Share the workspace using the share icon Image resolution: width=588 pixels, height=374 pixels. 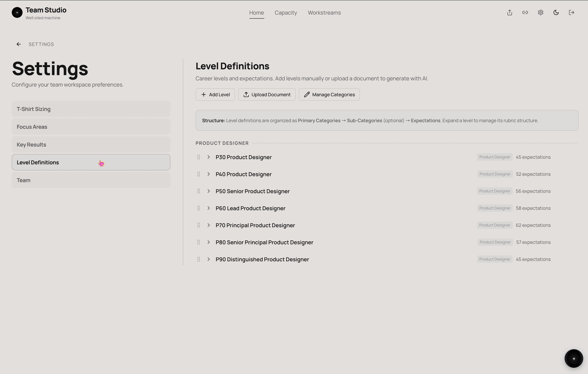tap(509, 12)
